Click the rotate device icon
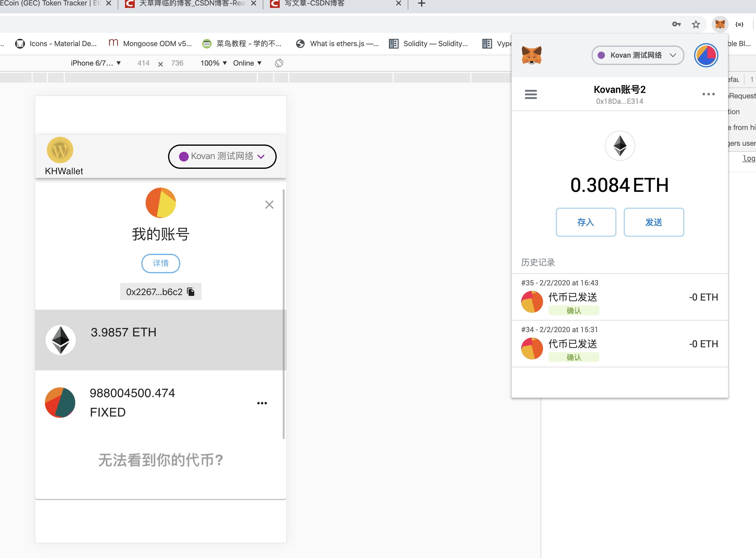Image resolution: width=756 pixels, height=558 pixels. 279,63
